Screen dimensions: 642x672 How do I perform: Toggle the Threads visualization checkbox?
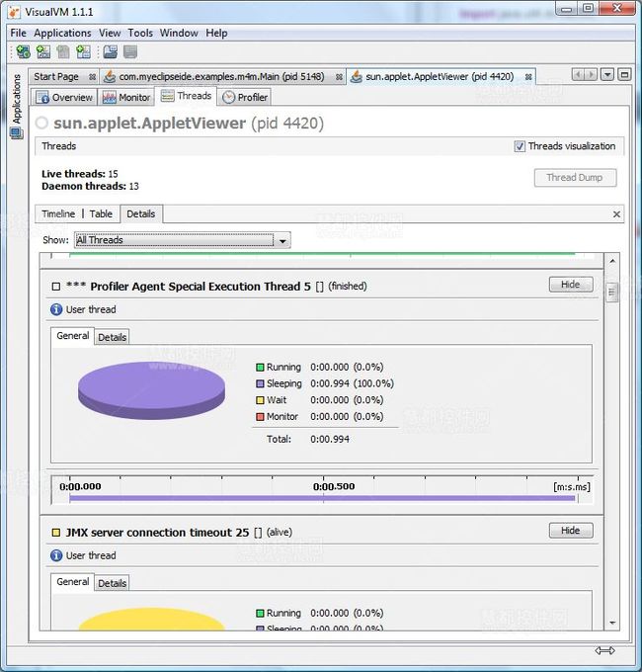(x=520, y=146)
